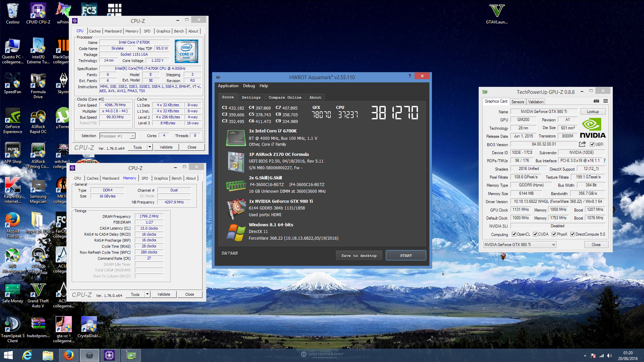Image resolution: width=644 pixels, height=362 pixels.
Task: Toggle the PhysX checkbox
Action: pyautogui.click(x=554, y=234)
